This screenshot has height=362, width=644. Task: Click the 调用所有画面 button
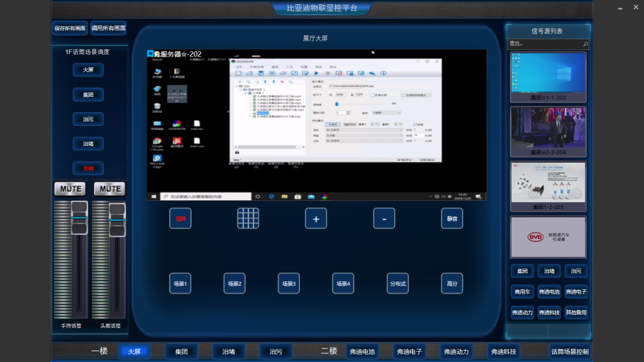click(x=109, y=29)
